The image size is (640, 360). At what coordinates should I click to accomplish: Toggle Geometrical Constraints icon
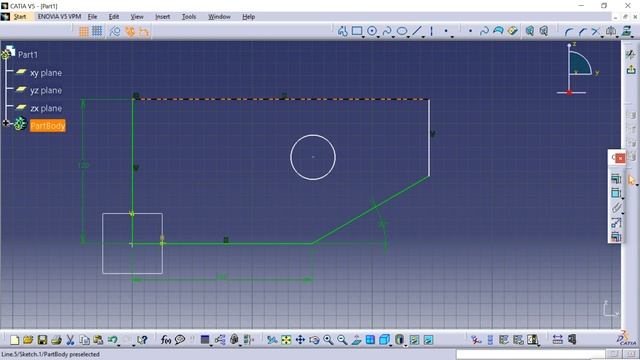click(x=130, y=31)
